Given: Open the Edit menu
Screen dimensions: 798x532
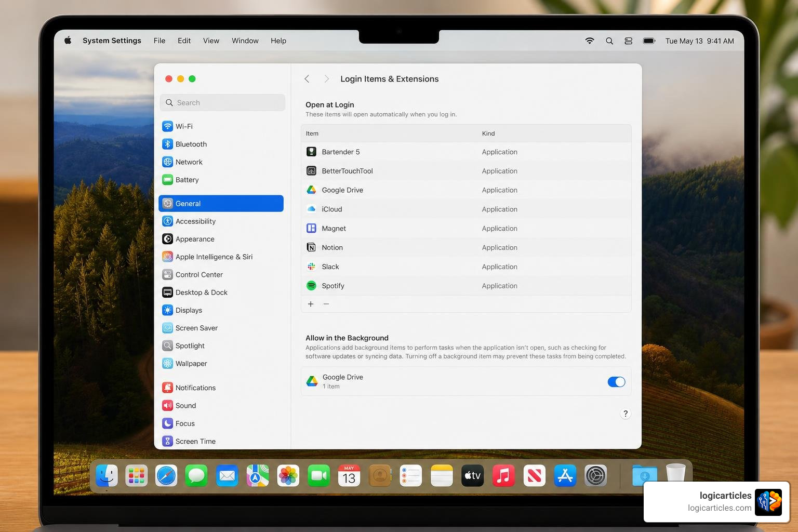Looking at the screenshot, I should point(184,41).
